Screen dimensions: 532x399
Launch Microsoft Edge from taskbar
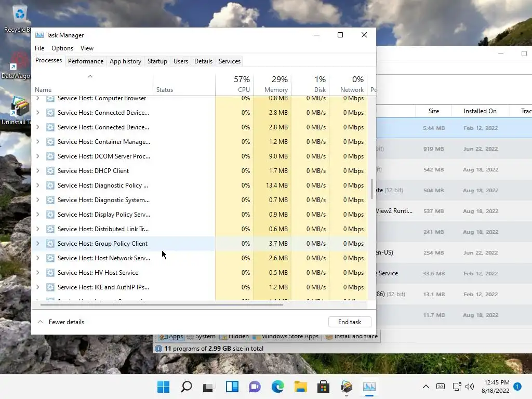tap(278, 387)
